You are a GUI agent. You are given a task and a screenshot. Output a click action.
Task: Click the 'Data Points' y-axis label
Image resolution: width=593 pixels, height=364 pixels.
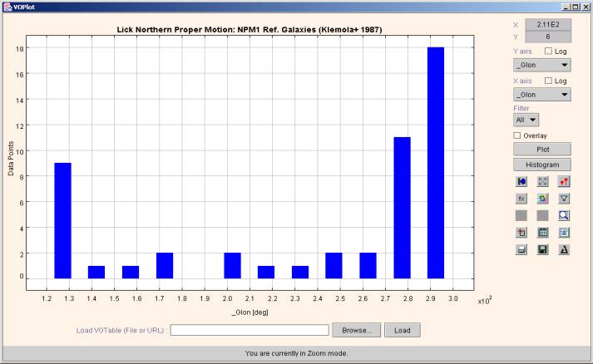coord(11,159)
